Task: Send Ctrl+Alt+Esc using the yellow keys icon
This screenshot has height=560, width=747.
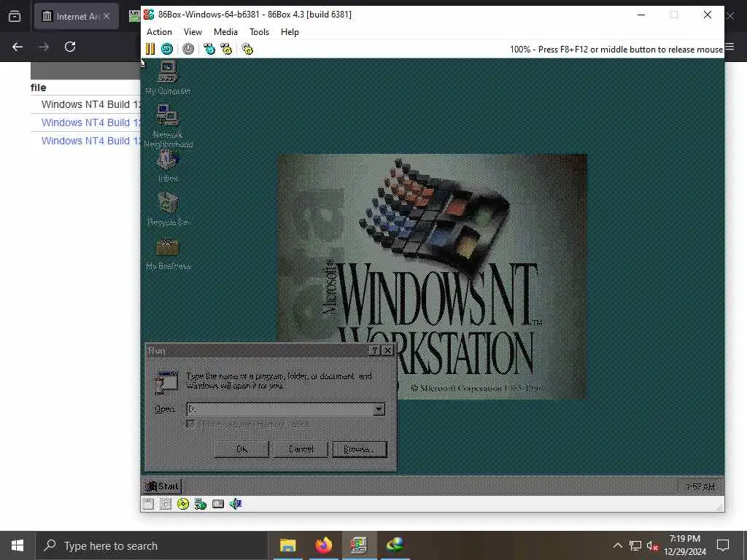Action: coord(226,49)
